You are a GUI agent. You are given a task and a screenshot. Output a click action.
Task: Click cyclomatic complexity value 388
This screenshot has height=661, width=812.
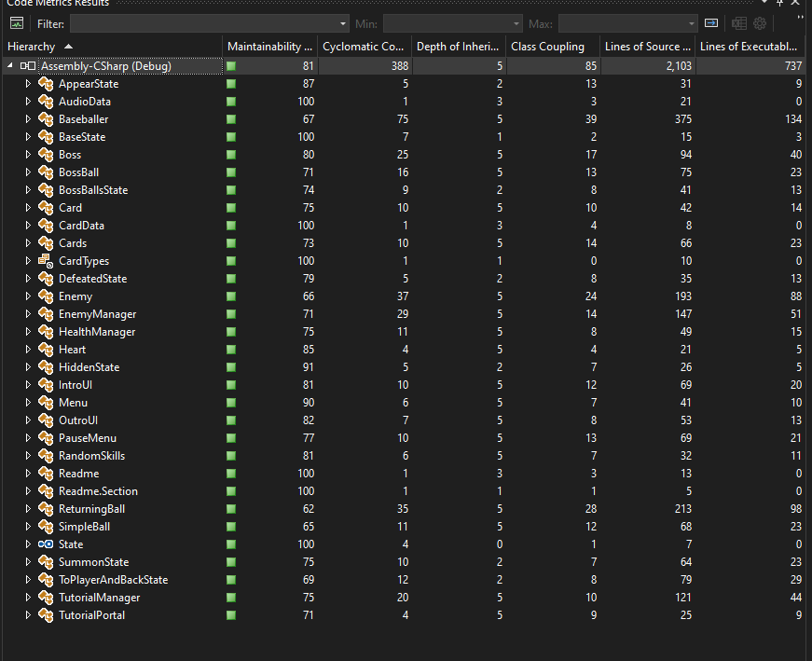(400, 66)
